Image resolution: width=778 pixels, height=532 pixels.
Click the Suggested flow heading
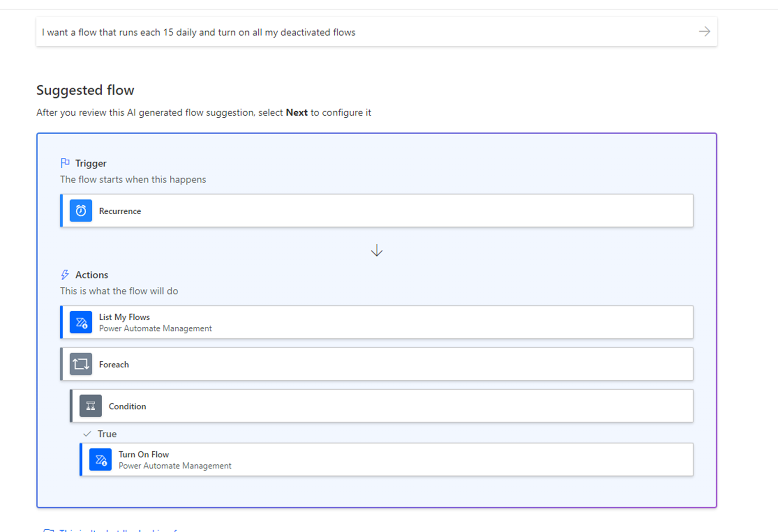(85, 90)
